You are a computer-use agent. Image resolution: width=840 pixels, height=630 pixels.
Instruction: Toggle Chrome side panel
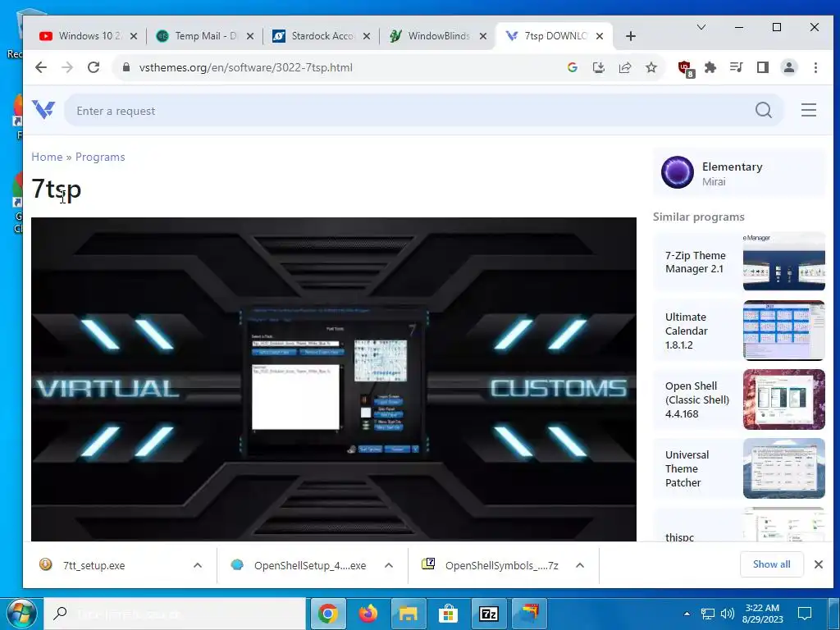763,67
